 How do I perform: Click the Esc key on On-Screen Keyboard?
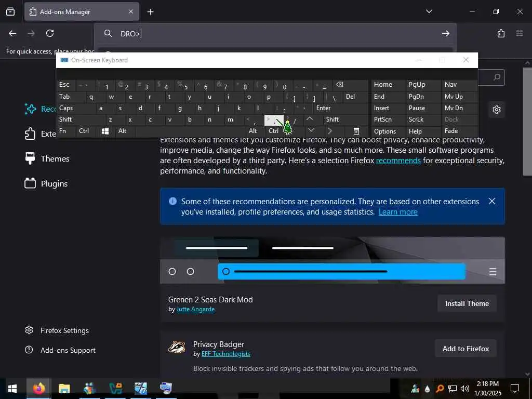tap(66, 85)
